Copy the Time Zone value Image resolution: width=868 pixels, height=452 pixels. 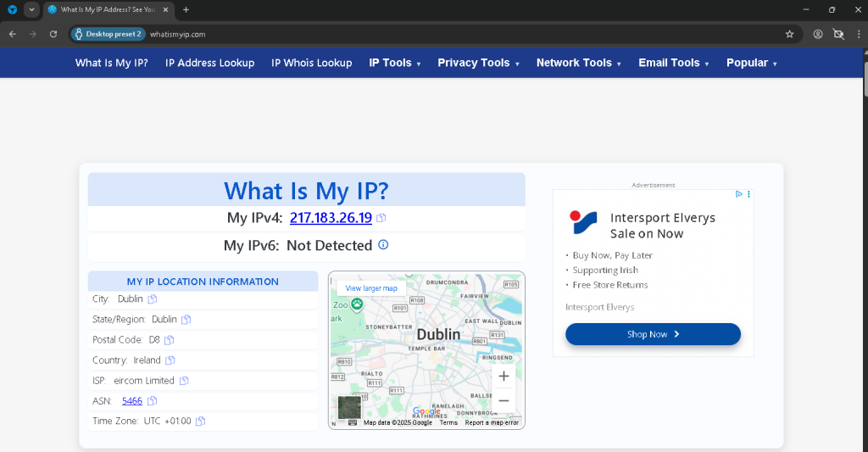tap(200, 421)
